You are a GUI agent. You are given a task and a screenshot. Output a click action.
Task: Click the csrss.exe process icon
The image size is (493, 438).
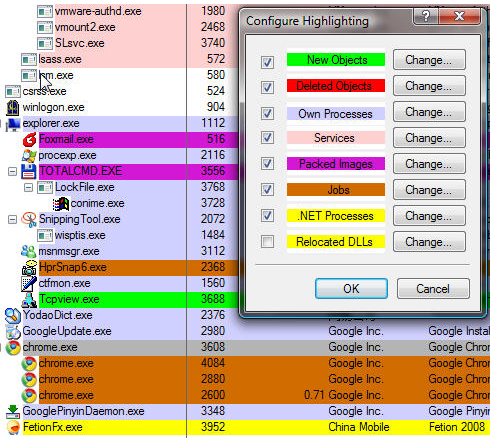click(13, 91)
